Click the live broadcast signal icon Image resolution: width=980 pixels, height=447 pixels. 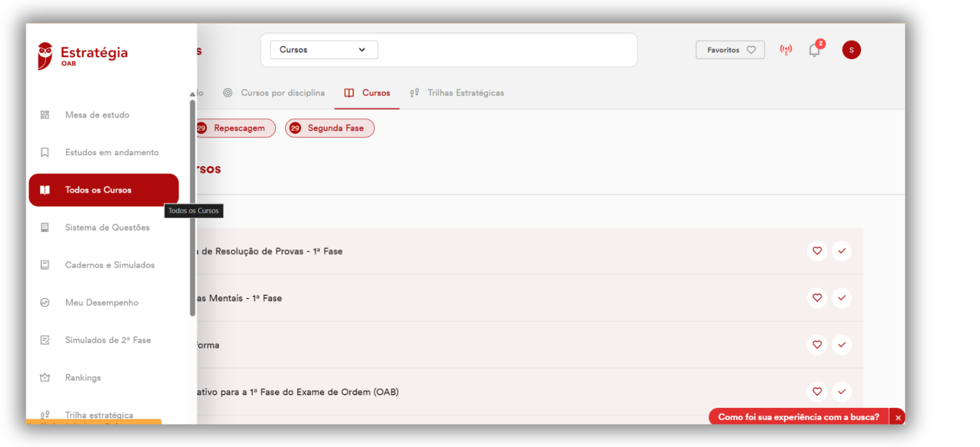coord(786,50)
